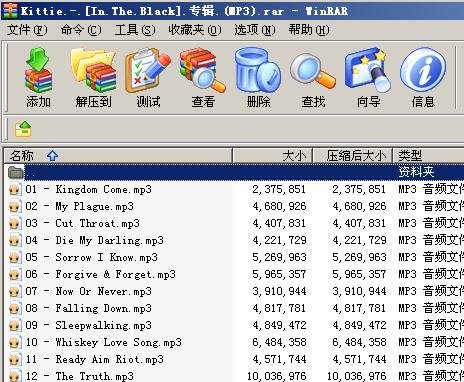Image resolution: width=464 pixels, height=382 pixels.
Task: Select file 06 - Forgive & Forget.mp3
Action: [x=100, y=274]
